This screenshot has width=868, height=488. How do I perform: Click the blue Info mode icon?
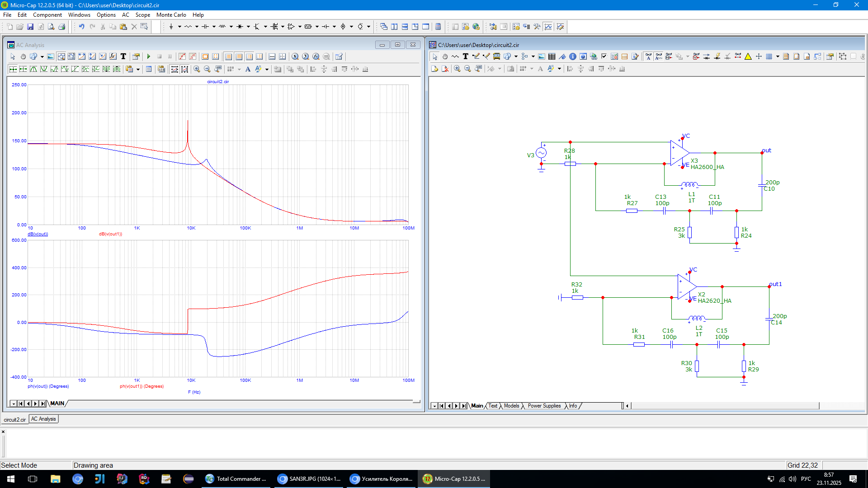[x=573, y=56]
